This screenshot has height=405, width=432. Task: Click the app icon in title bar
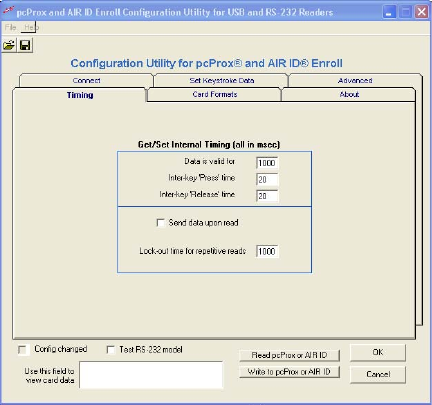click(x=8, y=12)
